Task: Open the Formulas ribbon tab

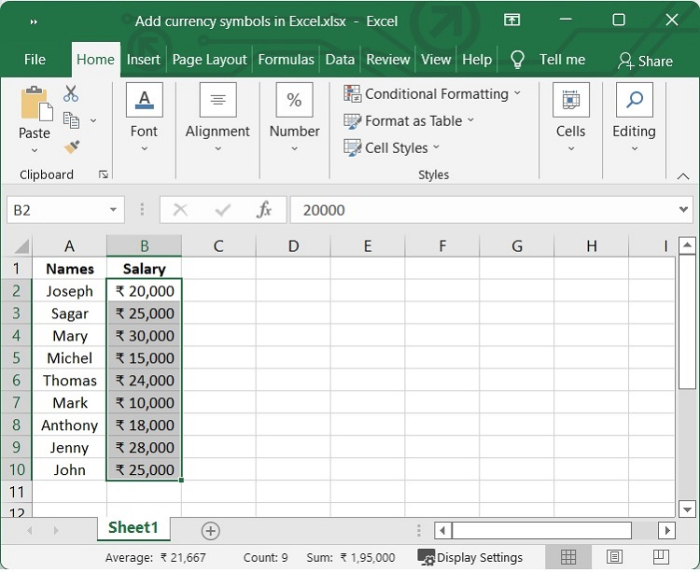Action: (286, 60)
